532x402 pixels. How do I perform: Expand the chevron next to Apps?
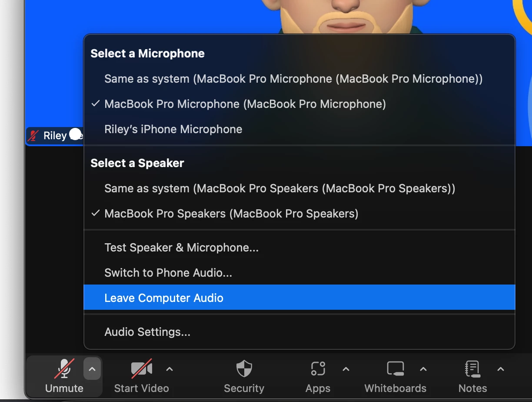point(346,369)
